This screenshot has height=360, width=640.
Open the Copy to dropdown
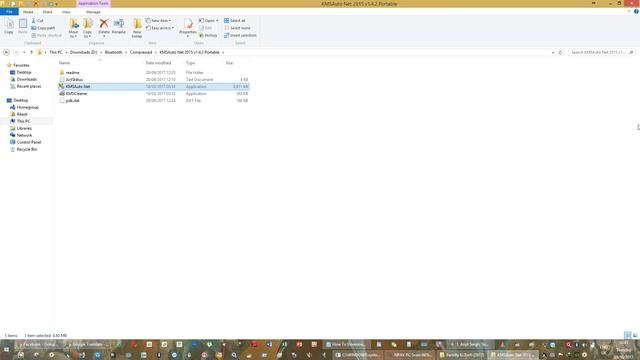point(87,28)
